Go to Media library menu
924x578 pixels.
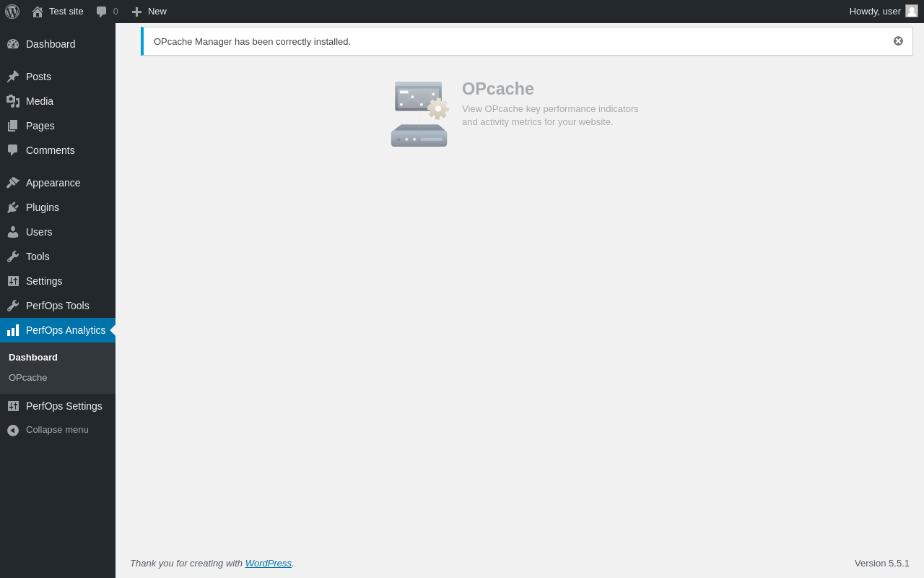tap(40, 101)
